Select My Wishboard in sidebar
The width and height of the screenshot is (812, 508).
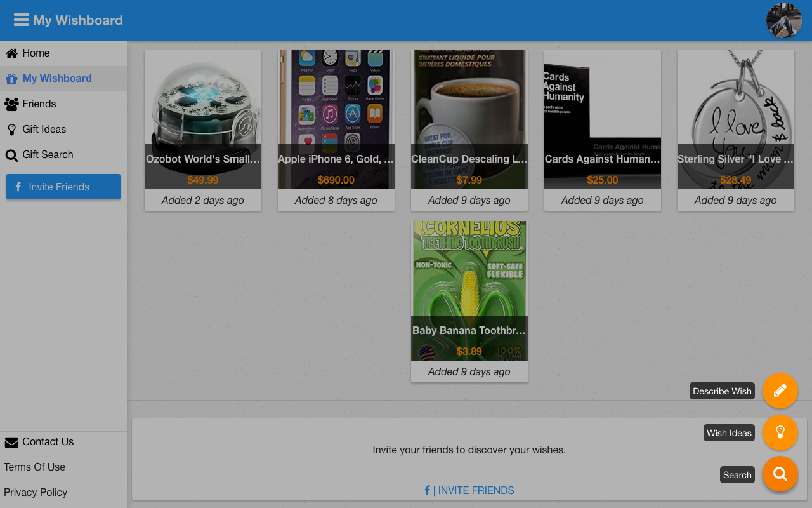tap(63, 79)
